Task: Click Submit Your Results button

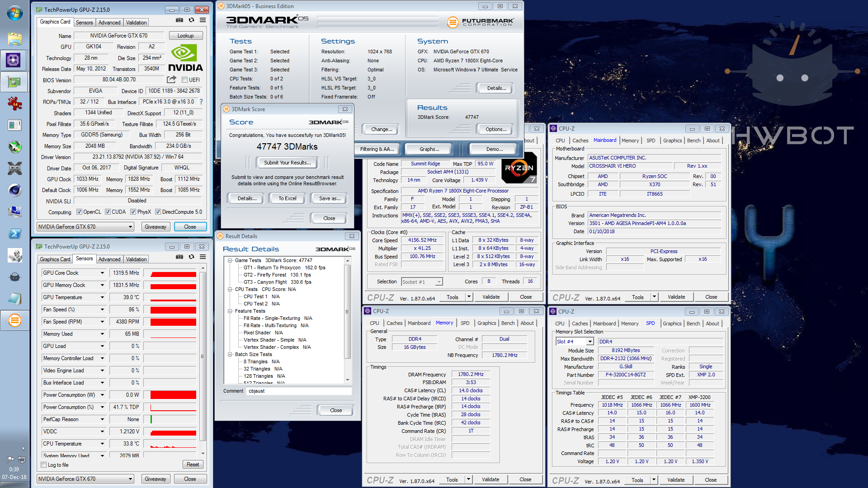Action: pyautogui.click(x=287, y=163)
